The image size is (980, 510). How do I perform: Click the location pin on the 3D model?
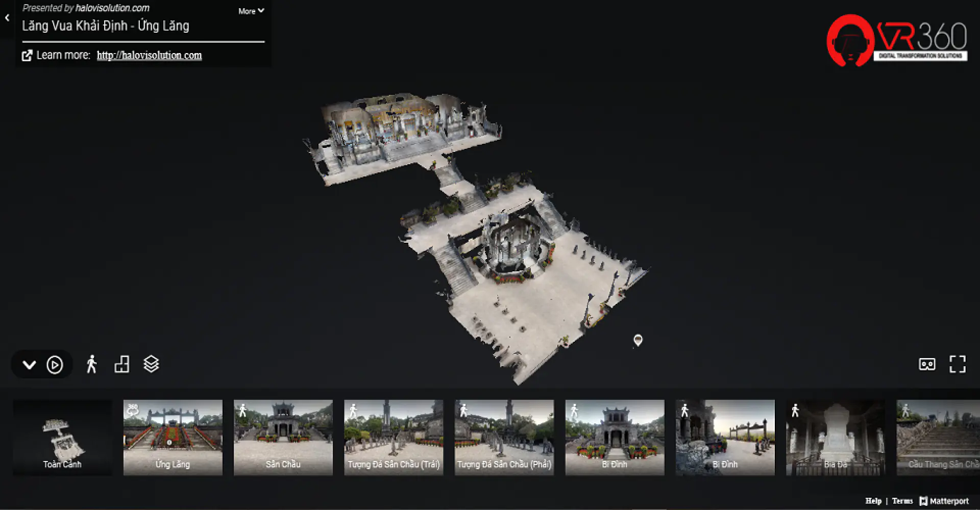pyautogui.click(x=638, y=339)
